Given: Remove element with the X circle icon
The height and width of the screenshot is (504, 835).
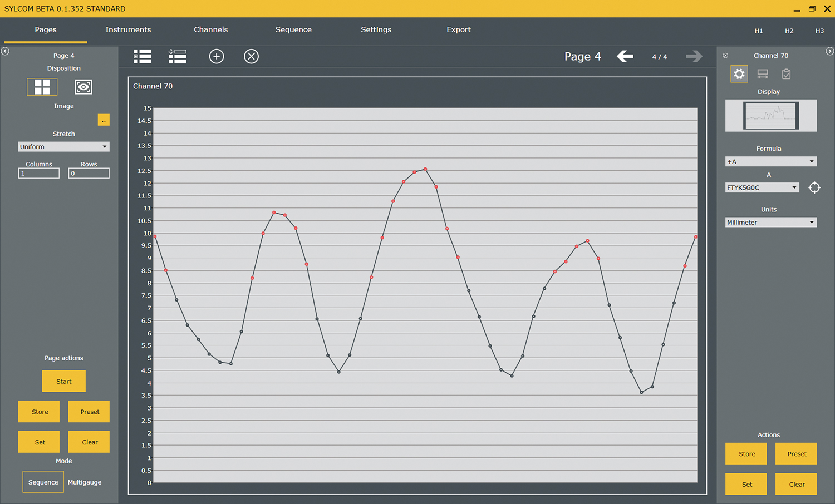Looking at the screenshot, I should click(252, 56).
